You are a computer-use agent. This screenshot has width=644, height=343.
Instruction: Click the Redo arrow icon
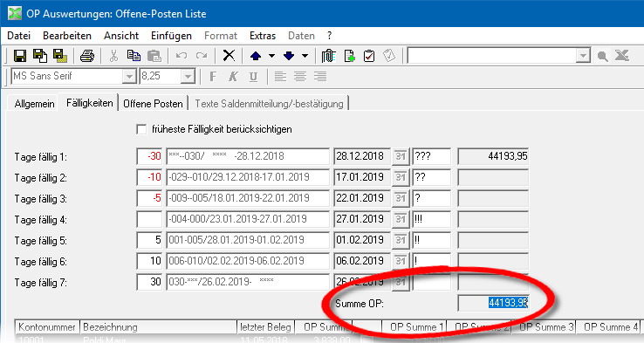(202, 56)
